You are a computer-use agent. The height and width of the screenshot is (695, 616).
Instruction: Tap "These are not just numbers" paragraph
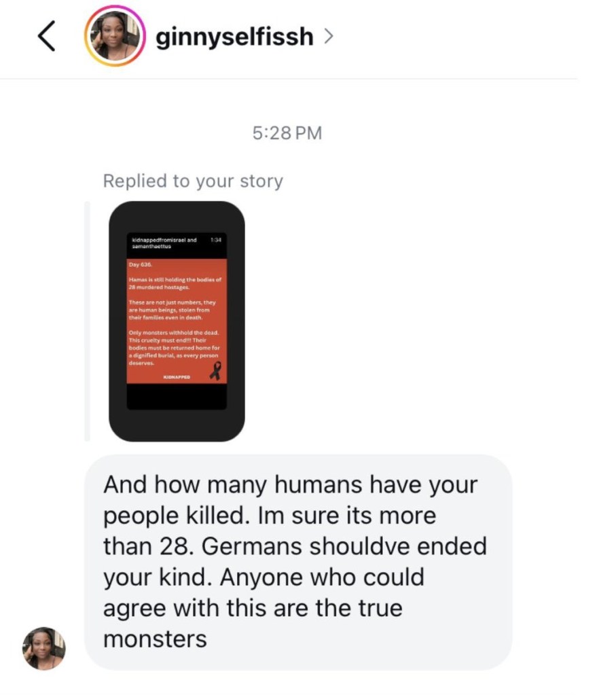(x=172, y=310)
